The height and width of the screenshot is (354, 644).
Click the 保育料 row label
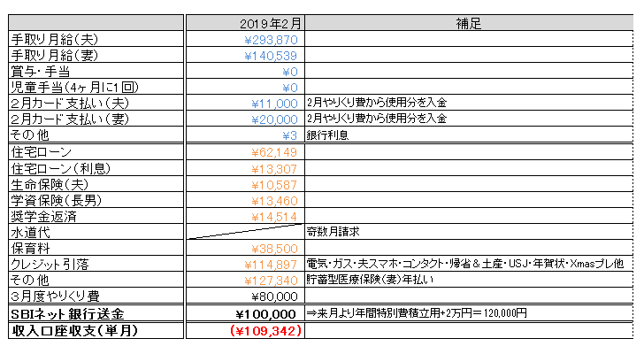[x=96, y=248]
